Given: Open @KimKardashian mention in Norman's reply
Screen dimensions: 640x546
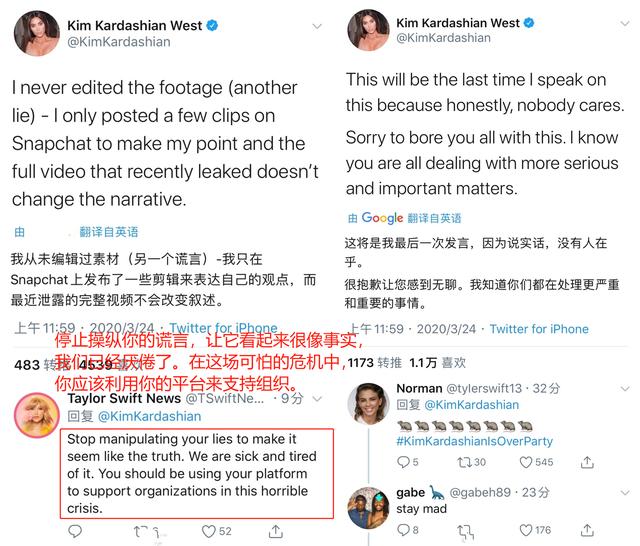Looking at the screenshot, I should coord(471,405).
